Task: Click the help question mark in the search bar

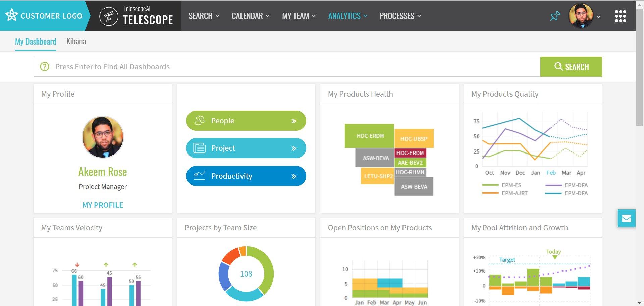Action: coord(45,66)
